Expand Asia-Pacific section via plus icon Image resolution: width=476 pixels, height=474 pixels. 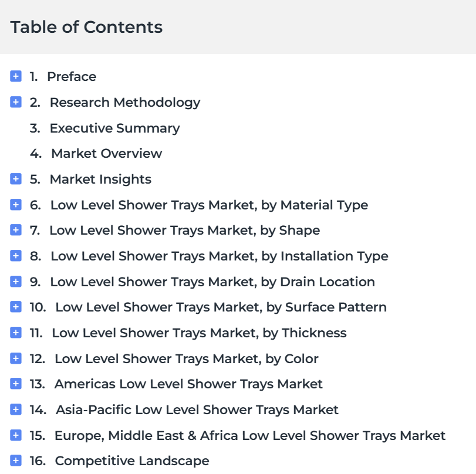pos(16,409)
